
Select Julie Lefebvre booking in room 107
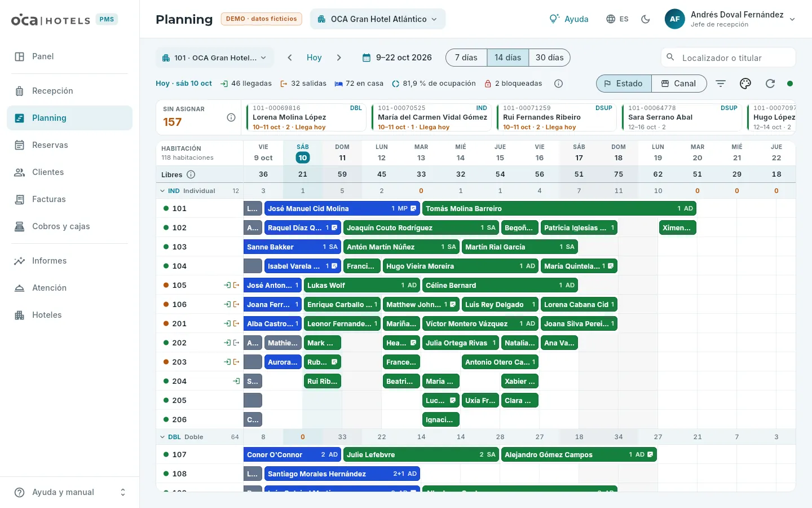(421, 454)
